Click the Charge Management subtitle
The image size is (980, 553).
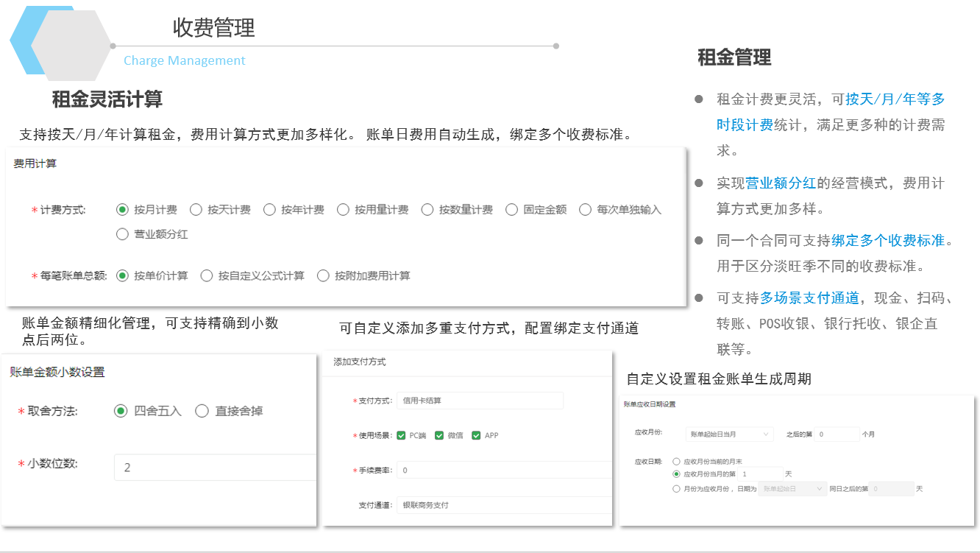[185, 60]
